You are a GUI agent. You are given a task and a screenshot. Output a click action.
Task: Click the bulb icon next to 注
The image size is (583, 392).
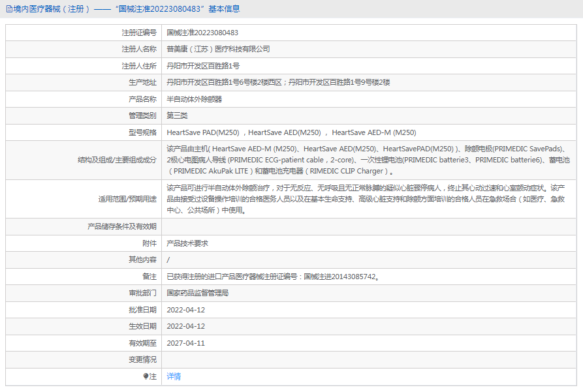[x=146, y=376]
